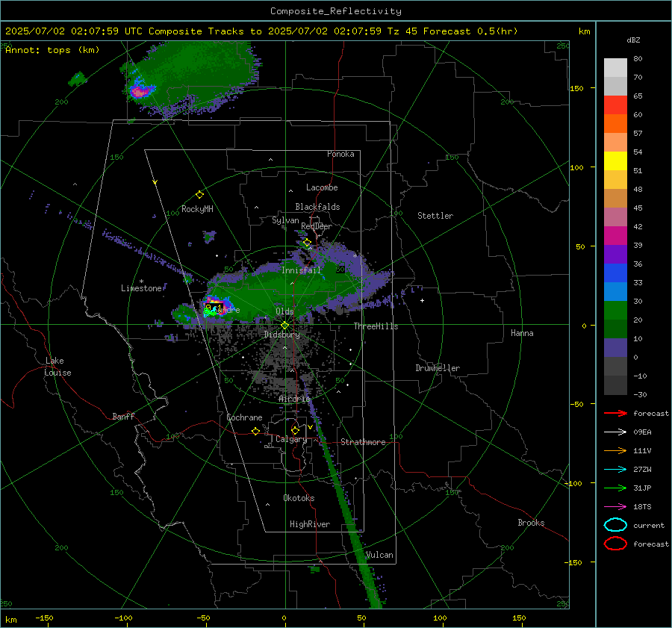Click the Airdrie map label
Image resolution: width=672 pixels, height=628 pixels.
[x=294, y=399]
